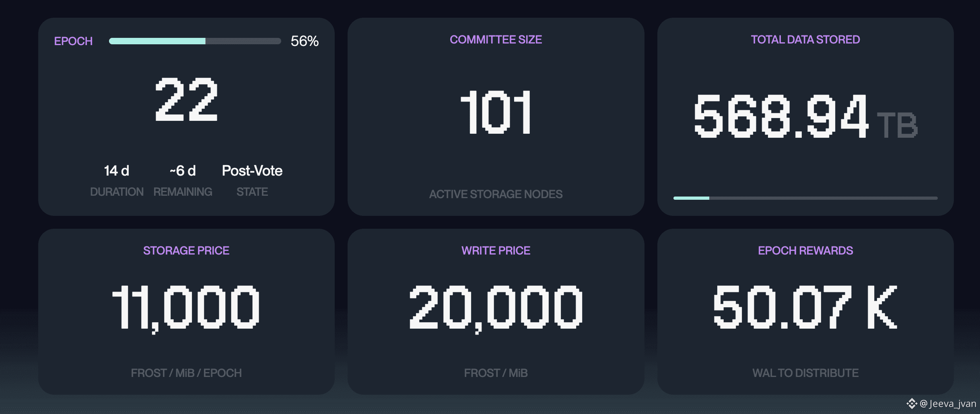Open the TOTAL DATA STORED heading
The image size is (980, 414).
(805, 39)
